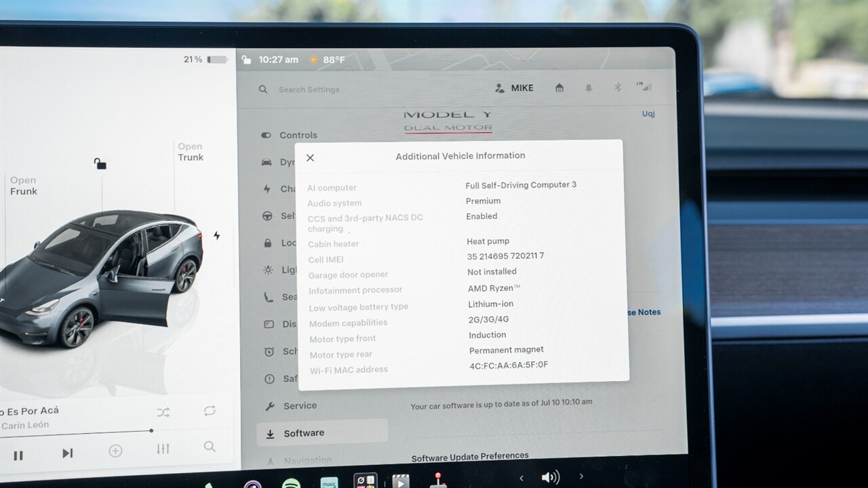Tap the 21% battery indicator
This screenshot has height=488, width=868.
205,60
